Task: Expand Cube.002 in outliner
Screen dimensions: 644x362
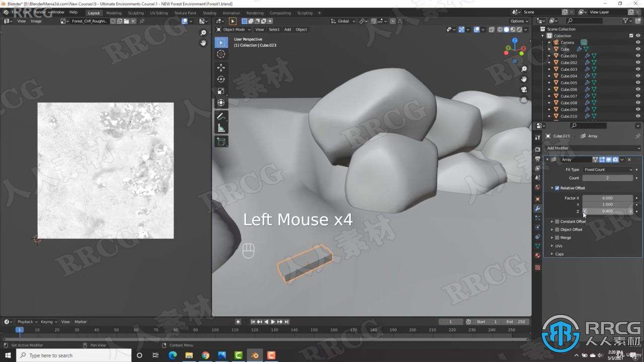Action: tap(549, 62)
